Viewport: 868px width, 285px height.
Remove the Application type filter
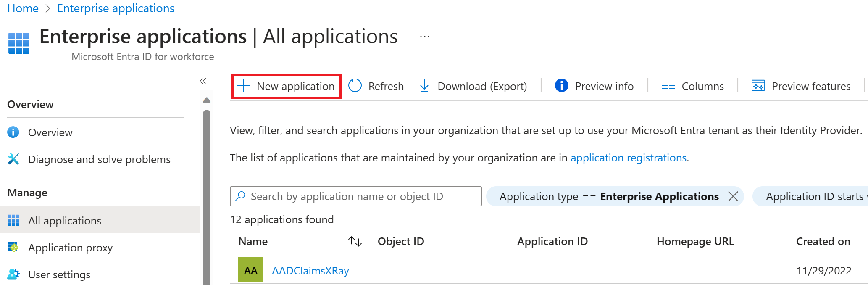pyautogui.click(x=733, y=196)
